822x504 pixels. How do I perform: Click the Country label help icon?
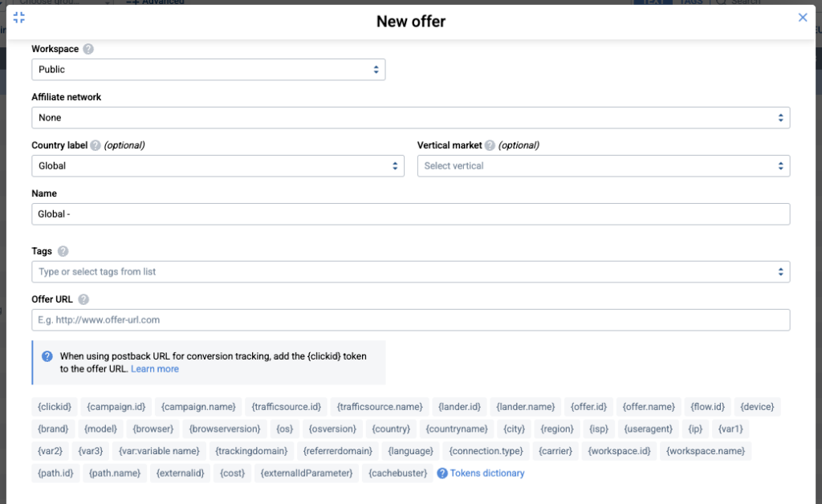96,145
